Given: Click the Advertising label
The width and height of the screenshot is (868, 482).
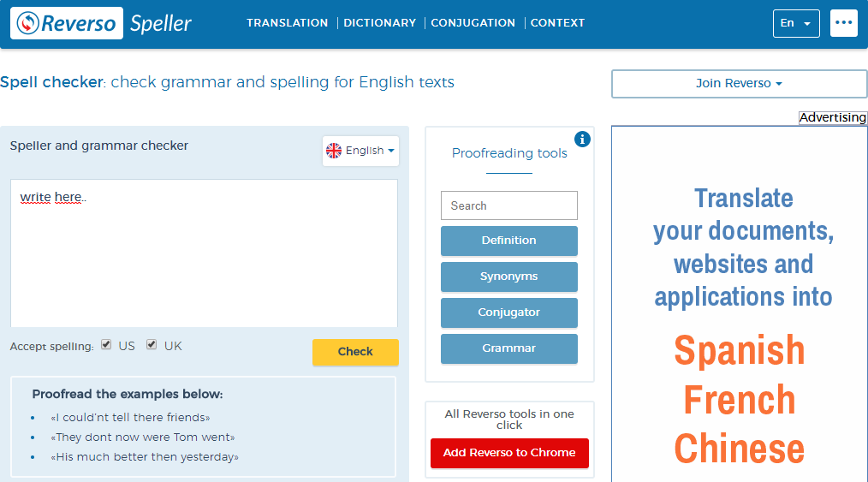Looking at the screenshot, I should click(833, 117).
